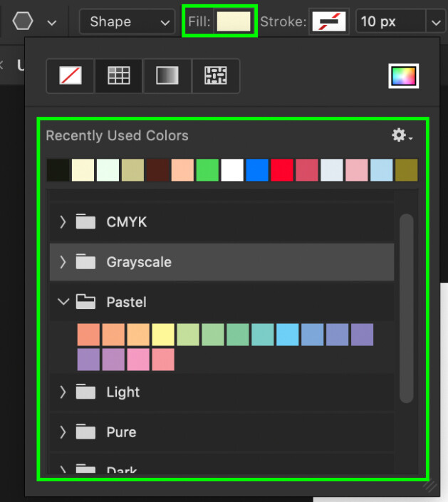Choose the Gradient fill type
448x502 pixels.
(x=167, y=76)
